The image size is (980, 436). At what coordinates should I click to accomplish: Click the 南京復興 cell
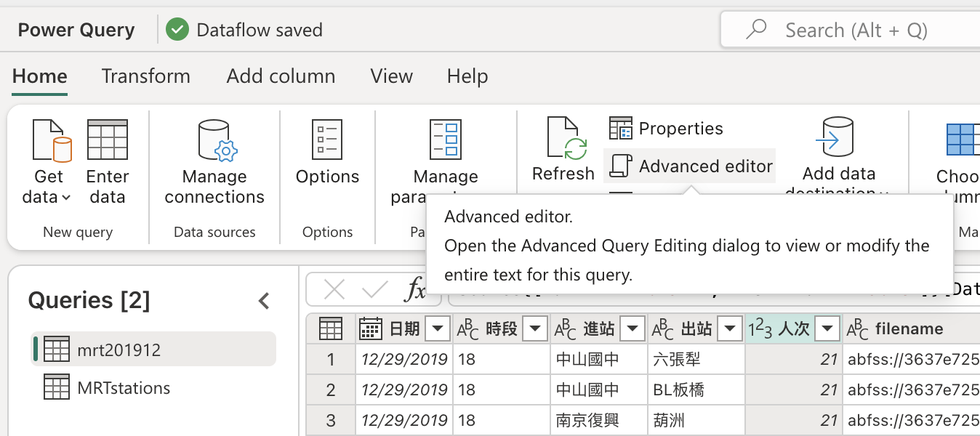coord(598,420)
